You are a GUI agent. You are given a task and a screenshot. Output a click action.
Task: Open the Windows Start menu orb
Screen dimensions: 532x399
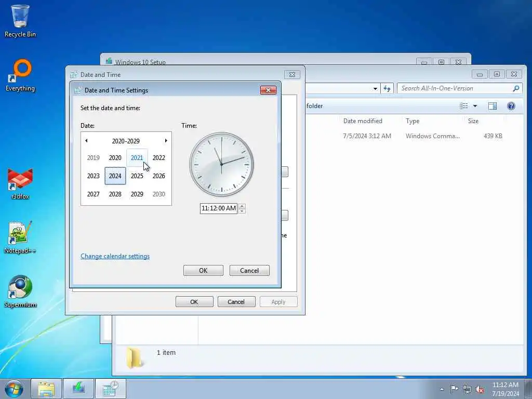(x=14, y=389)
